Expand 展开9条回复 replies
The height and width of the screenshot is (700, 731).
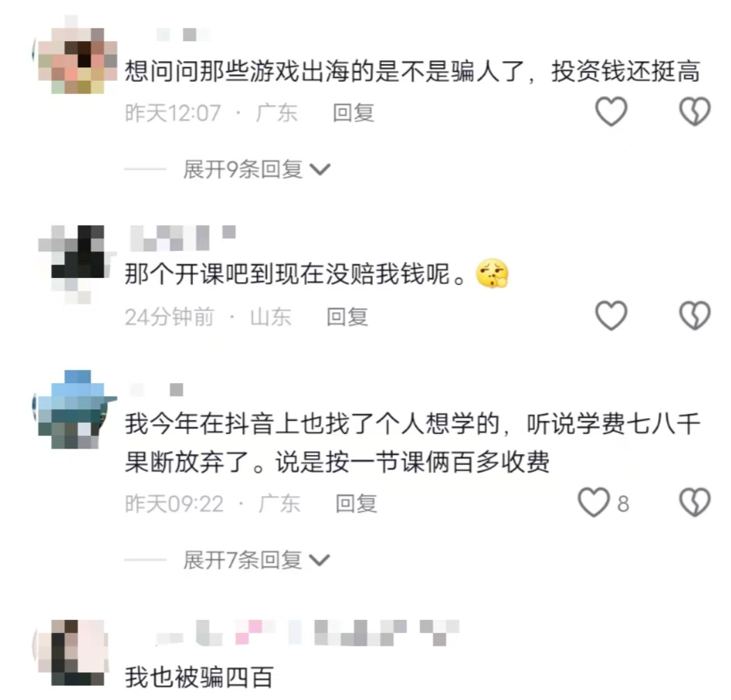pyautogui.click(x=256, y=169)
